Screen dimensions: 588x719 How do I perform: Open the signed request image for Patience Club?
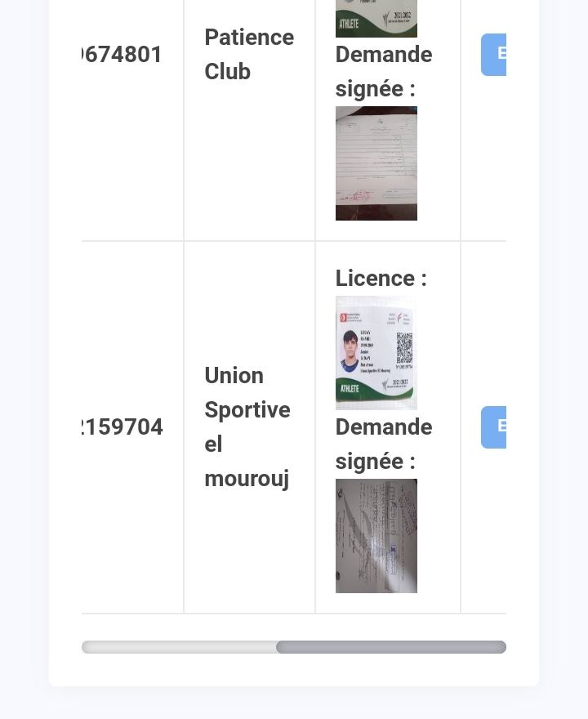376,163
